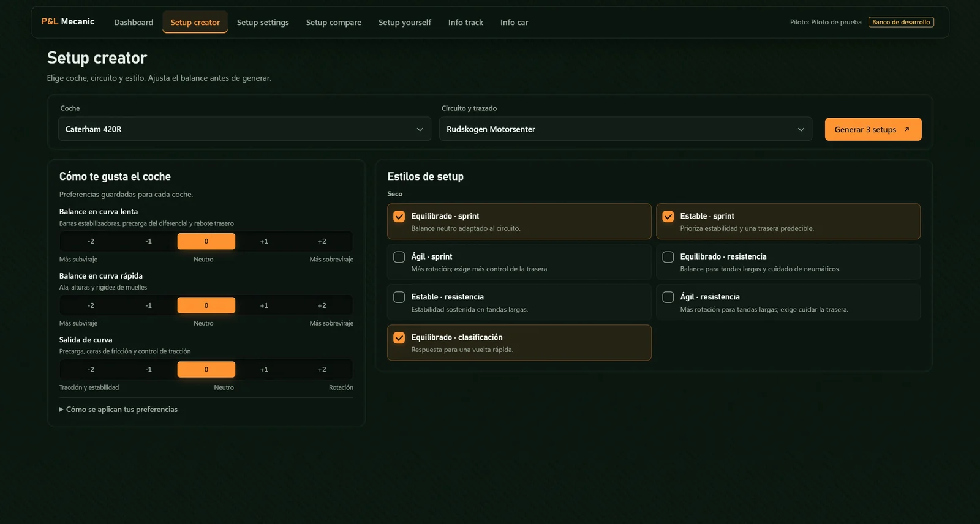Click the Generar 3 setups button
This screenshot has width=980, height=524.
[x=873, y=129]
